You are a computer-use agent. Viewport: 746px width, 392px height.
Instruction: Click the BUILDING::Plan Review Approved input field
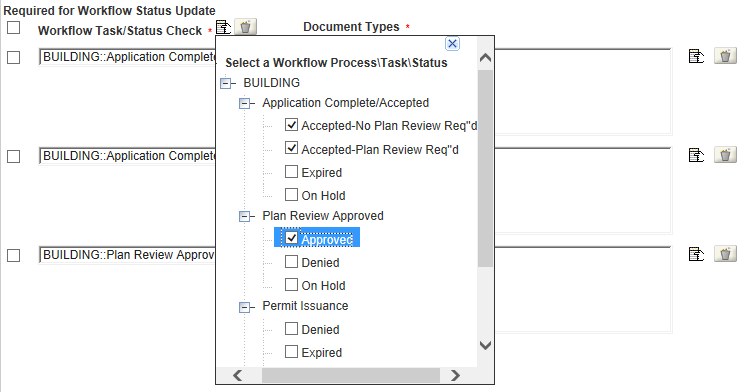pyautogui.click(x=128, y=255)
